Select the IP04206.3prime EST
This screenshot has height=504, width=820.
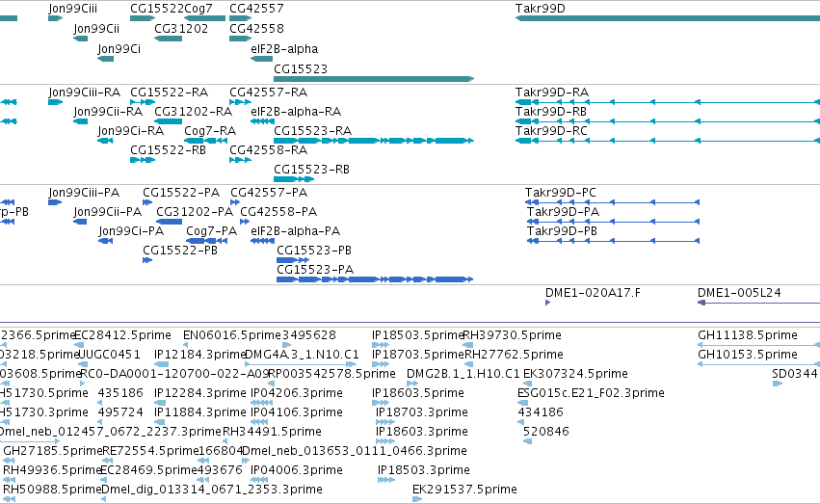coord(261,403)
